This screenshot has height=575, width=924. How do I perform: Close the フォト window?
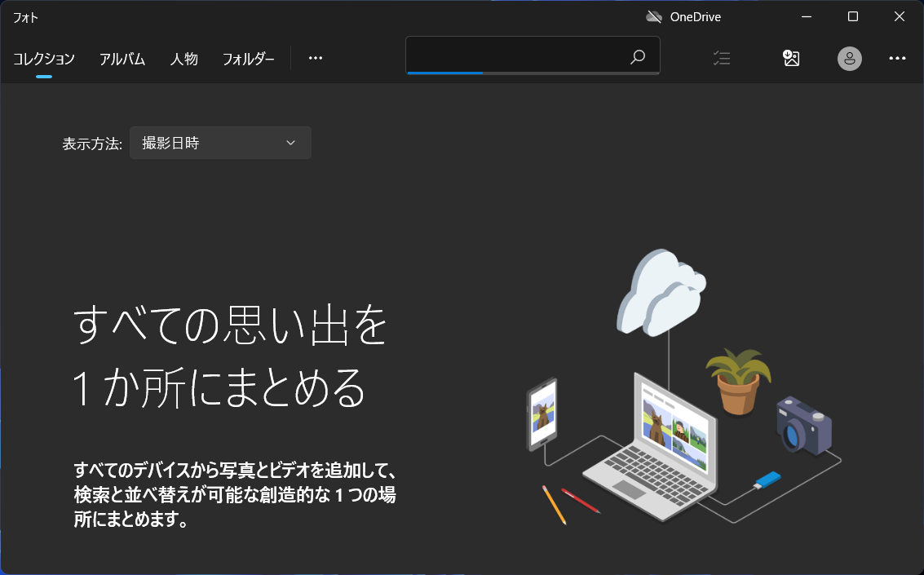(x=900, y=16)
